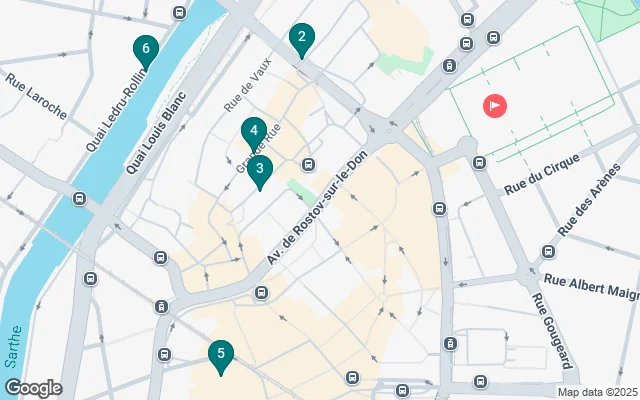Image resolution: width=640 pixels, height=400 pixels.
Task: Open map marker number 4
Action: tap(254, 135)
